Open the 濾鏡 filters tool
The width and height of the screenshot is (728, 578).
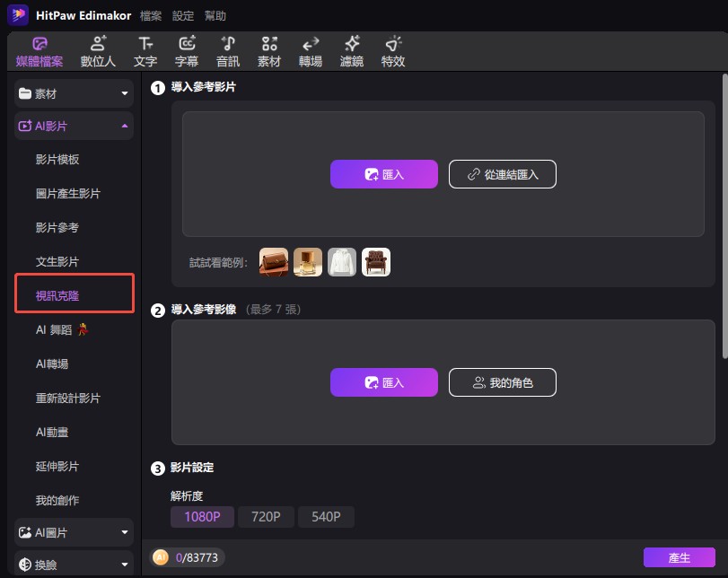pyautogui.click(x=352, y=51)
